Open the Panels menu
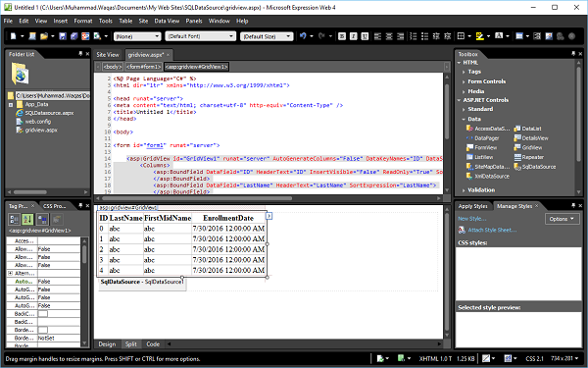Screen dimensions: 588x368 point(194,21)
